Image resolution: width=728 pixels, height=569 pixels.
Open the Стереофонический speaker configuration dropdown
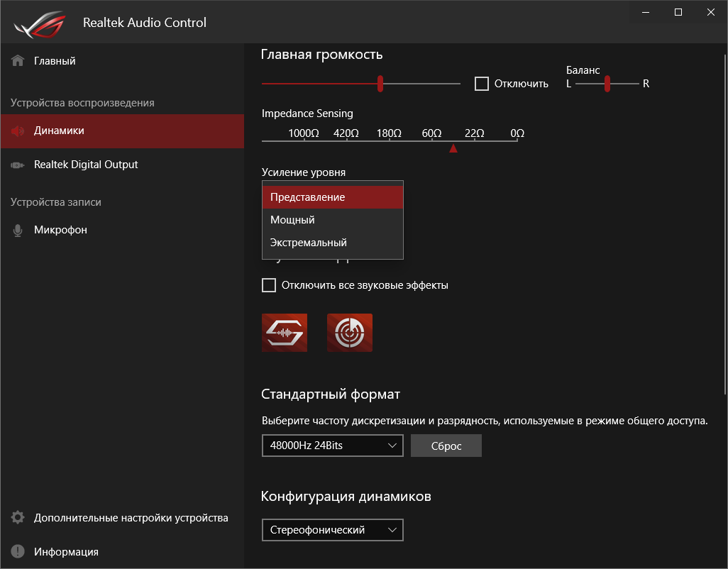pyautogui.click(x=332, y=529)
